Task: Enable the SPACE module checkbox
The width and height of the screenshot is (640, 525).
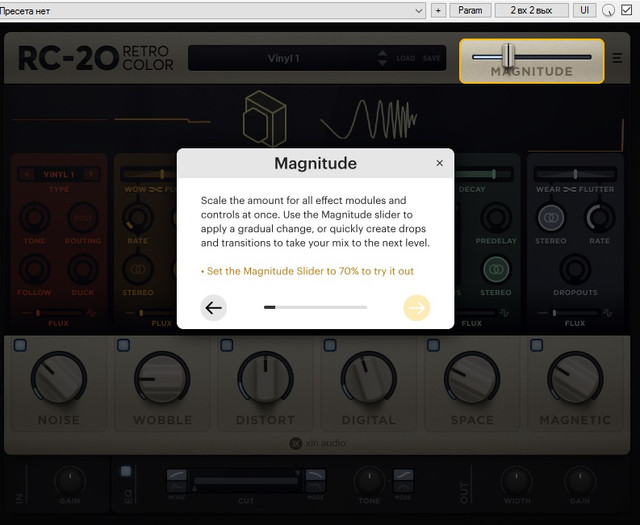Action: (433, 345)
